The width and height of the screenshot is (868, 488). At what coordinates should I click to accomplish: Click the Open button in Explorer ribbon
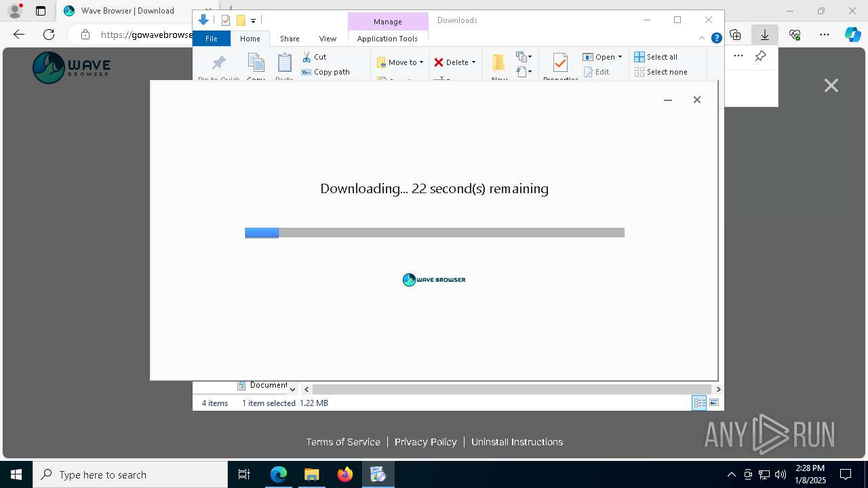599,57
